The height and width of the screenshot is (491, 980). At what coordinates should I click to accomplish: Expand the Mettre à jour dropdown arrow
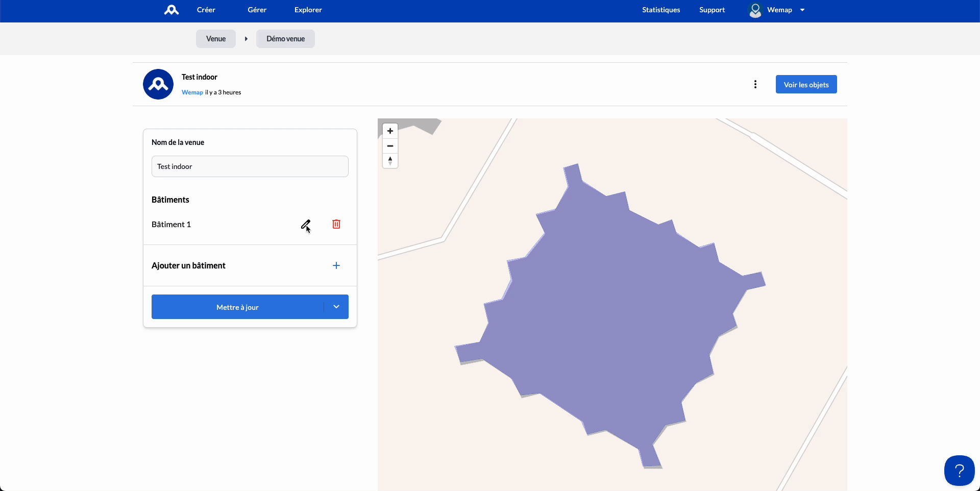click(336, 307)
